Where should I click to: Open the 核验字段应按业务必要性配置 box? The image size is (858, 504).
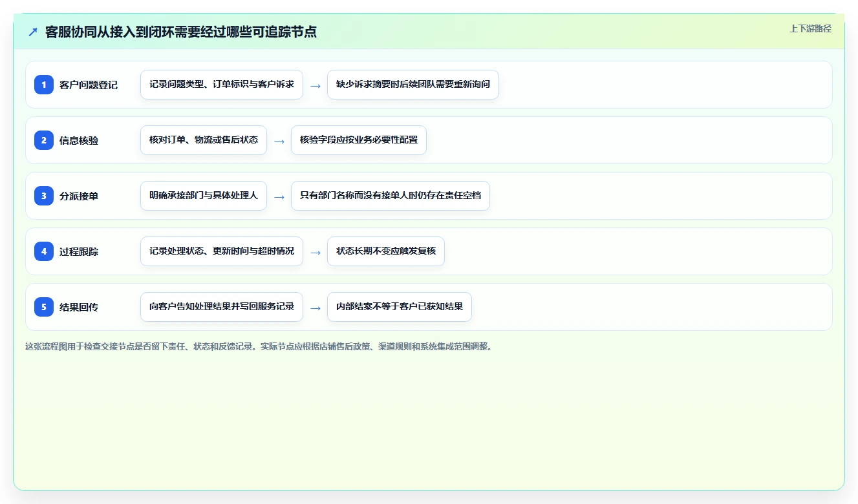[359, 140]
